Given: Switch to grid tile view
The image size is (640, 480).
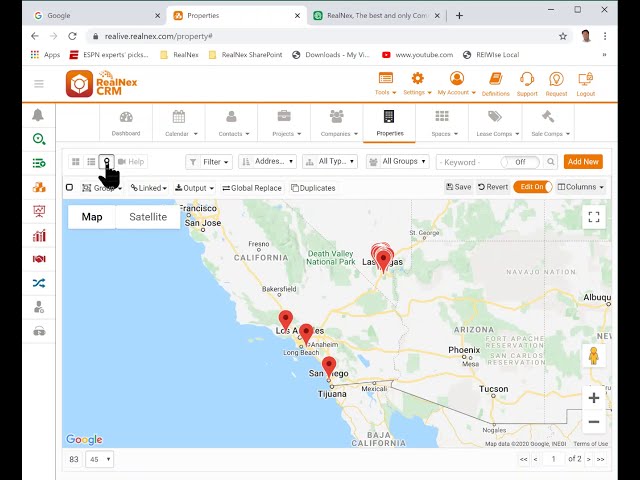Looking at the screenshot, I should [76, 162].
